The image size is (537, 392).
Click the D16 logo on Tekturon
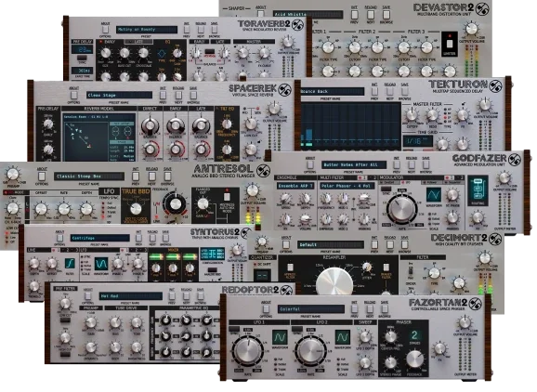coord(495,85)
